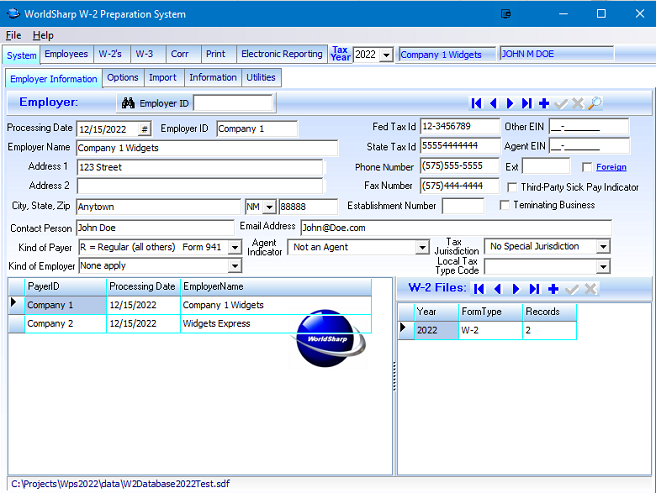Open the Kind of Payer dropdown

pyautogui.click(x=235, y=247)
